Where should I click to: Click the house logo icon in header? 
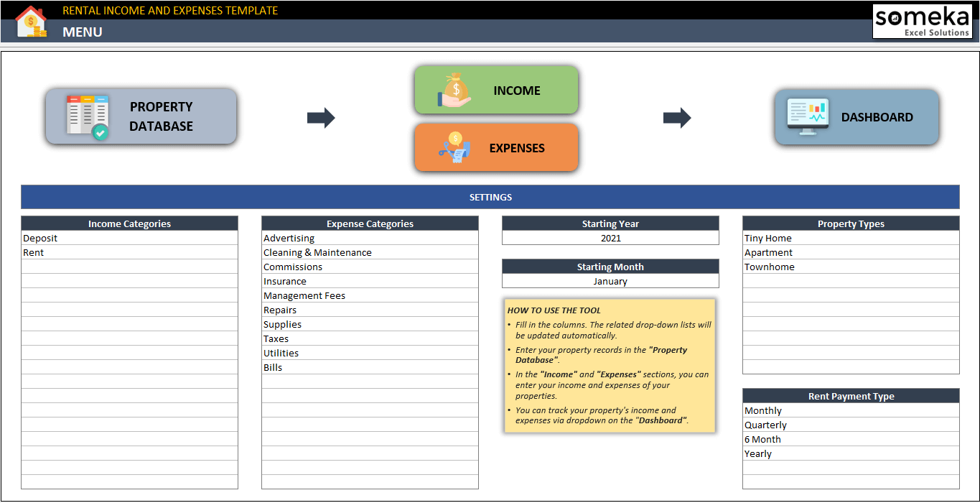(x=31, y=22)
